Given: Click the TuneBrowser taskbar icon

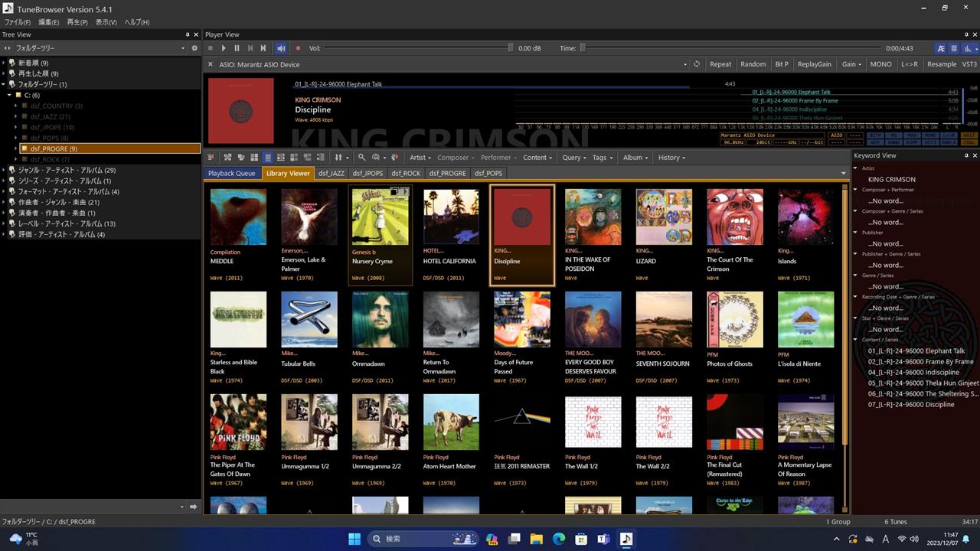Looking at the screenshot, I should [x=626, y=539].
